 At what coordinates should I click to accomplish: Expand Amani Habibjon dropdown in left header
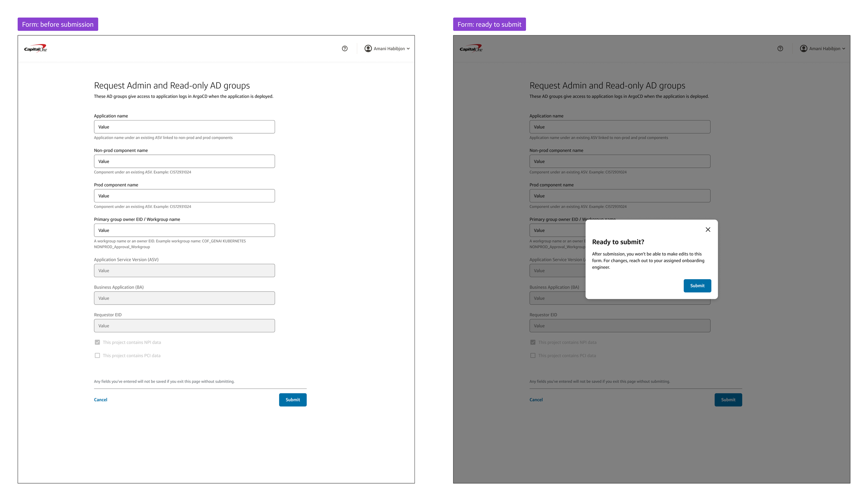408,49
